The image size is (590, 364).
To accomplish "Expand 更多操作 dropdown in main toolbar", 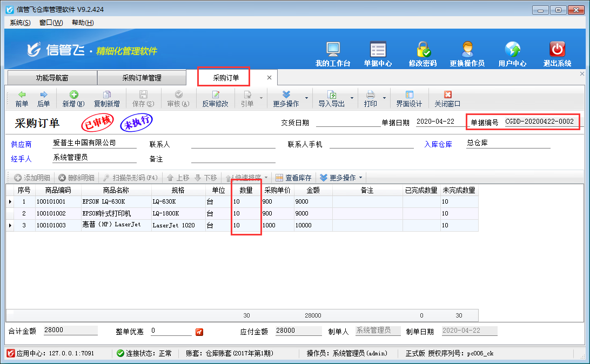I will (x=307, y=98).
